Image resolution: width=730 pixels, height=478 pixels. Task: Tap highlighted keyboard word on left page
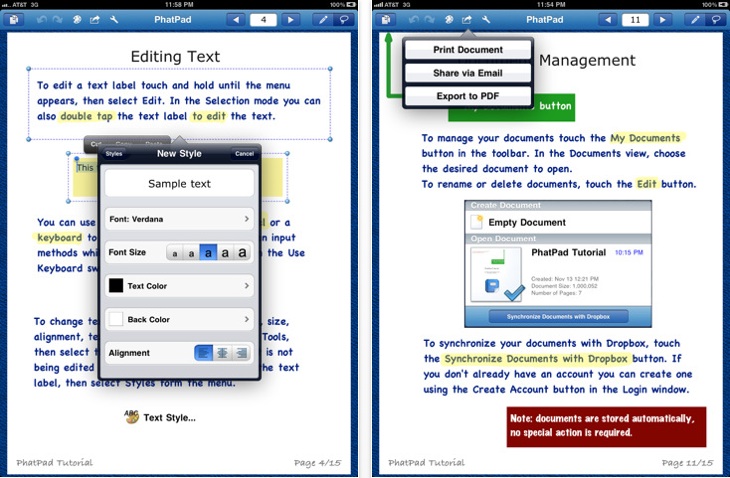tap(59, 237)
